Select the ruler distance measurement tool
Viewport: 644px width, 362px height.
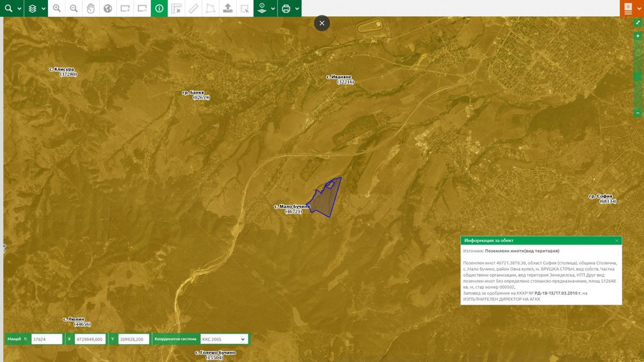coord(194,9)
